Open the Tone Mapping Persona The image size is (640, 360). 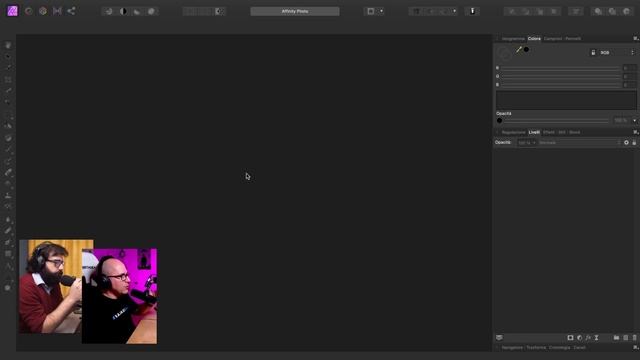(x=57, y=11)
